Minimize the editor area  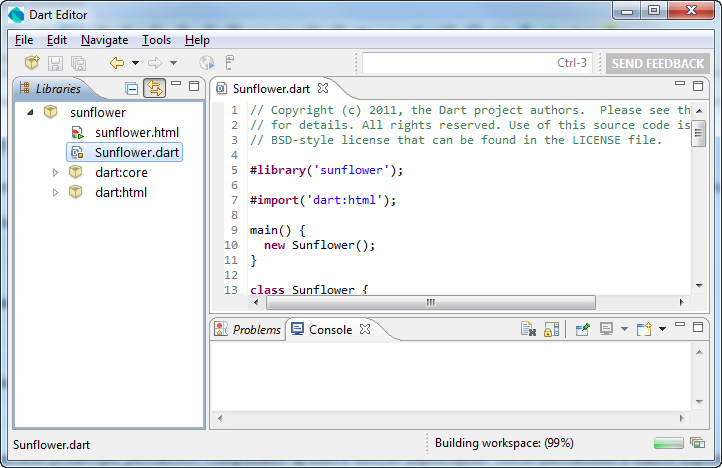680,84
